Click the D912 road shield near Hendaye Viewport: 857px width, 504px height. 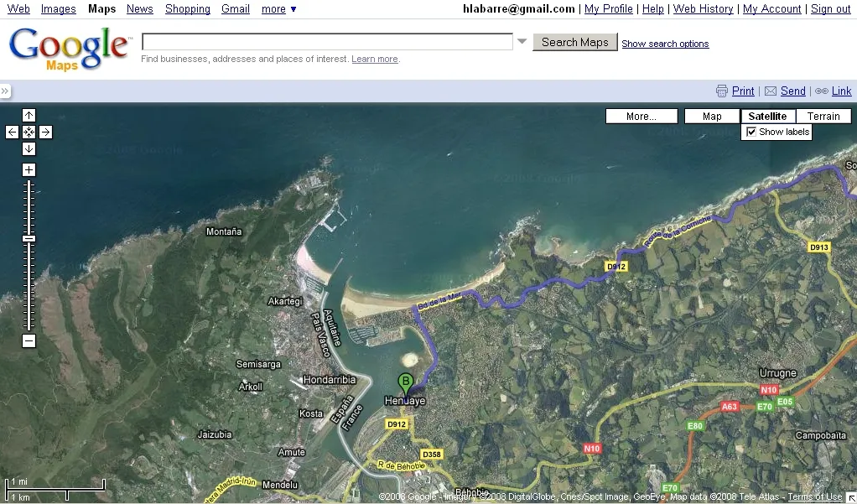tap(397, 424)
